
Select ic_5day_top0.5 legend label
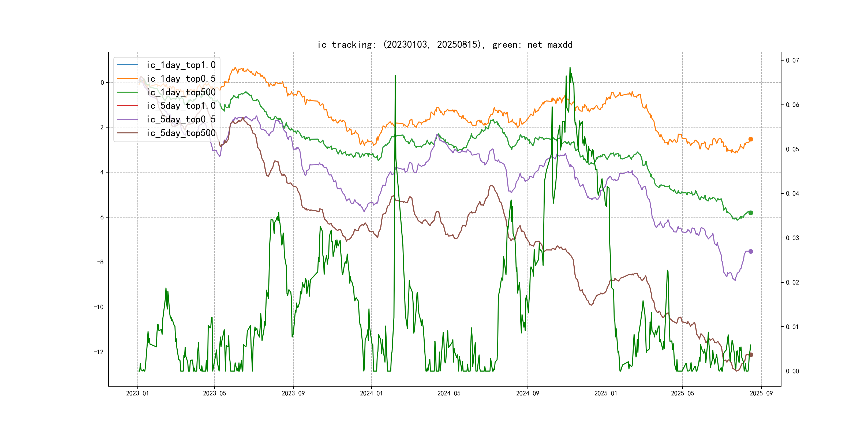(181, 119)
